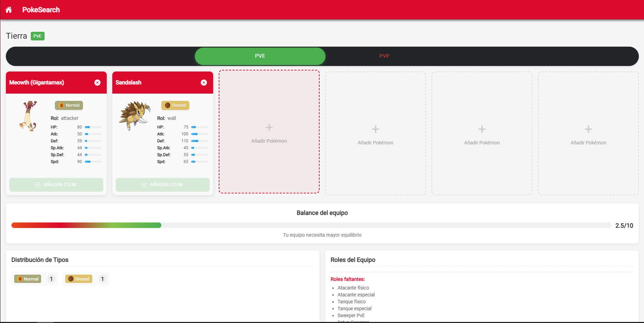Click the green PvE badge beside Tierra
Image resolution: width=644 pixels, height=323 pixels.
pyautogui.click(x=38, y=36)
